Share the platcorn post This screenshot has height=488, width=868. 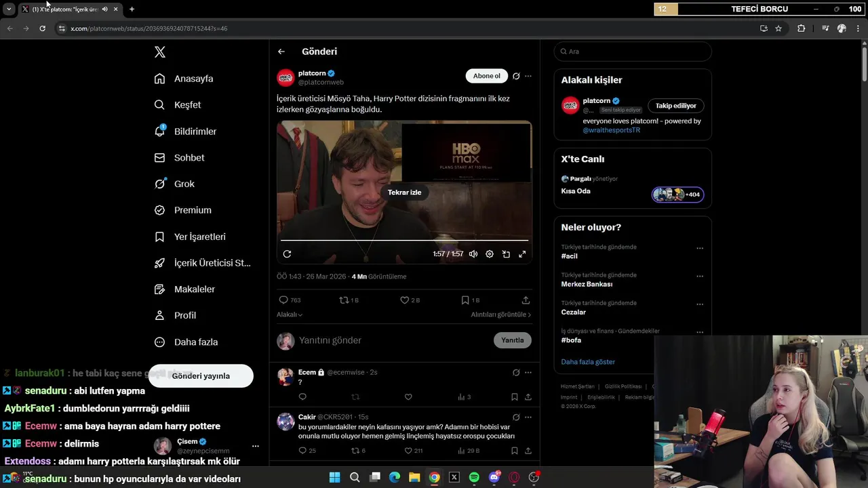pos(526,300)
